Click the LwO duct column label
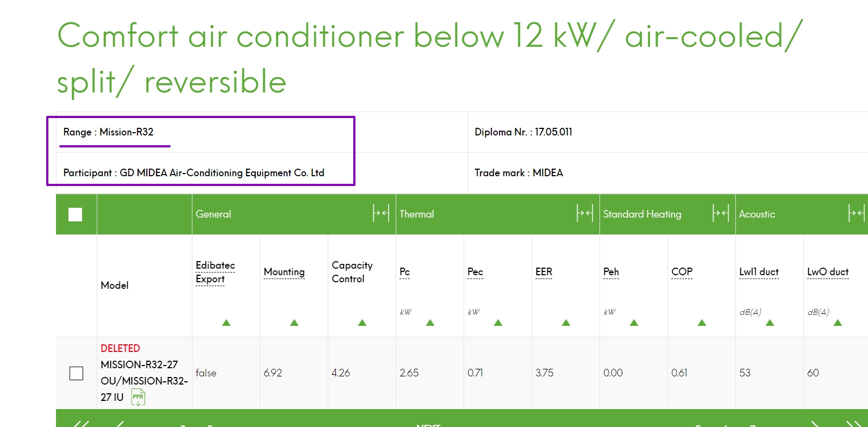Screen dimensions: 868x427 [828, 271]
